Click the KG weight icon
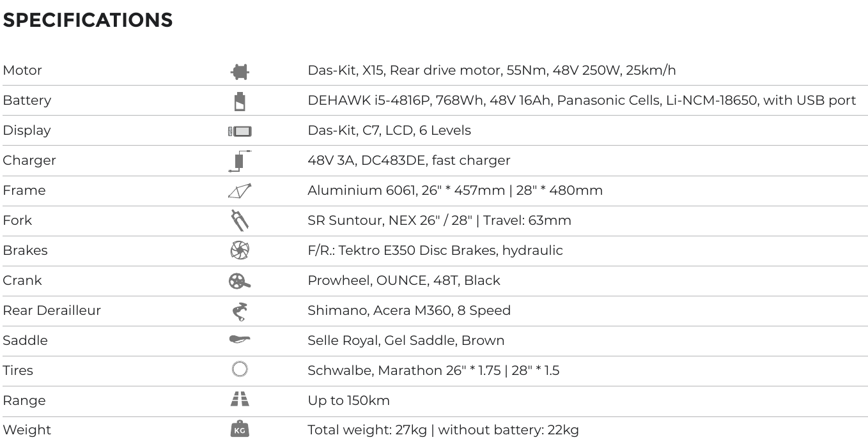868x442 pixels. click(x=240, y=429)
